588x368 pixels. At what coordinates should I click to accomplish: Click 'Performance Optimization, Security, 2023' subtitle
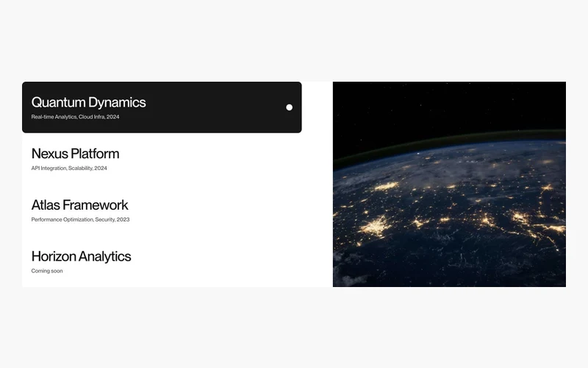tap(80, 219)
